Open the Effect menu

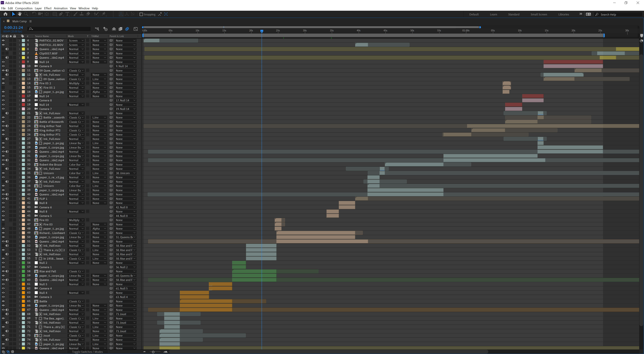(x=48, y=8)
